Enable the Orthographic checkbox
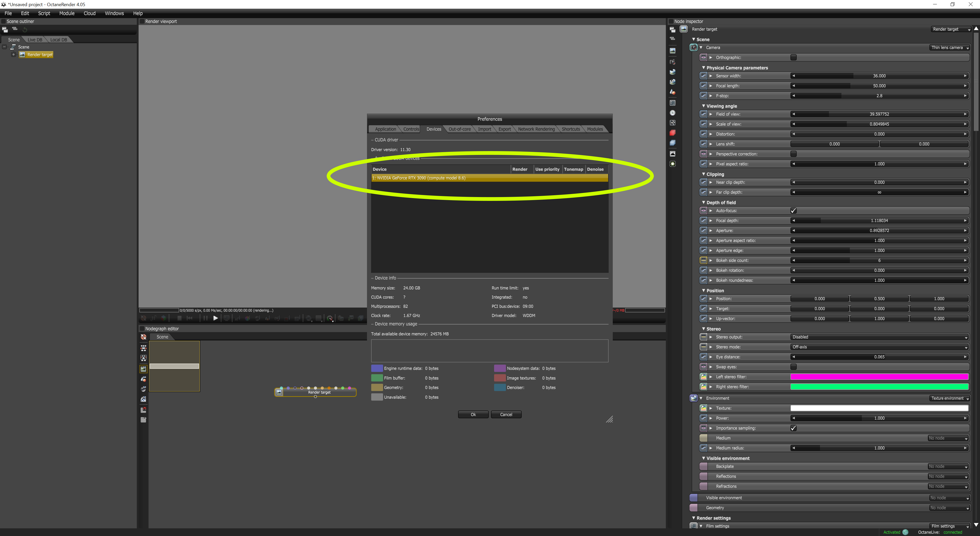The width and height of the screenshot is (980, 536). pyautogui.click(x=793, y=57)
